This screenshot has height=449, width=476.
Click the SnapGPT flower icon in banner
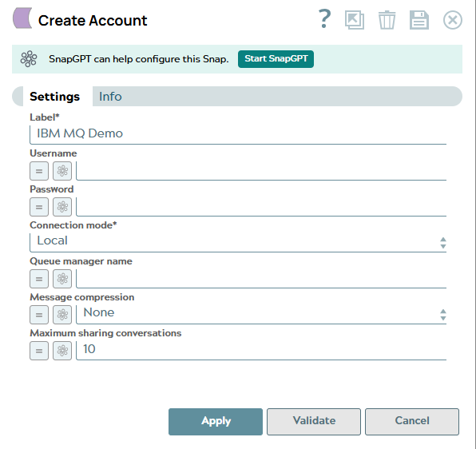[29, 58]
